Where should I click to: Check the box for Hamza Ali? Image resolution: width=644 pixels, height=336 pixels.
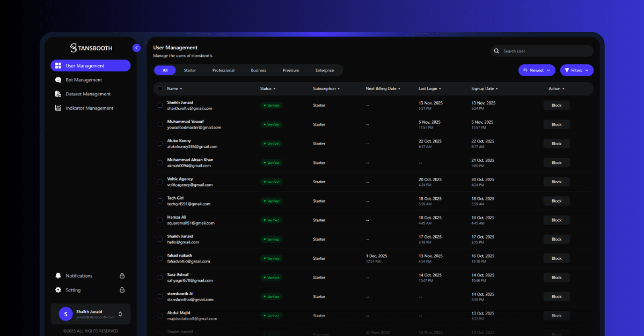point(160,220)
